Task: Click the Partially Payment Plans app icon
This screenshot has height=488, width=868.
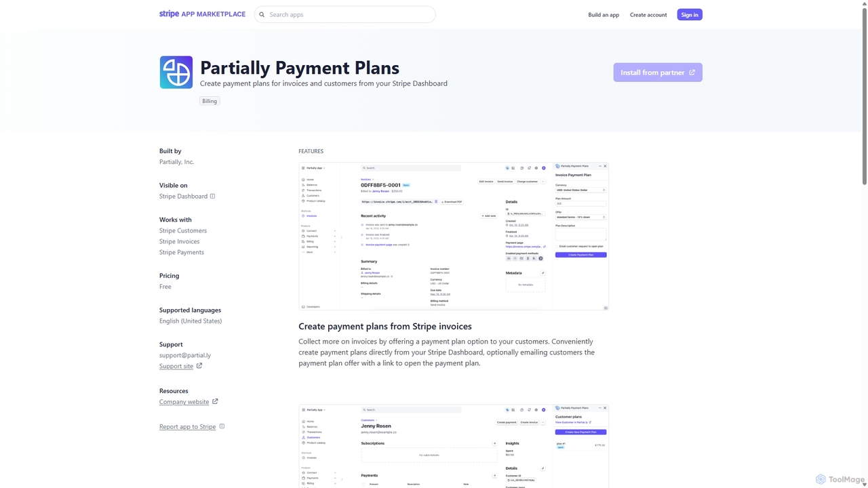Action: tap(176, 73)
